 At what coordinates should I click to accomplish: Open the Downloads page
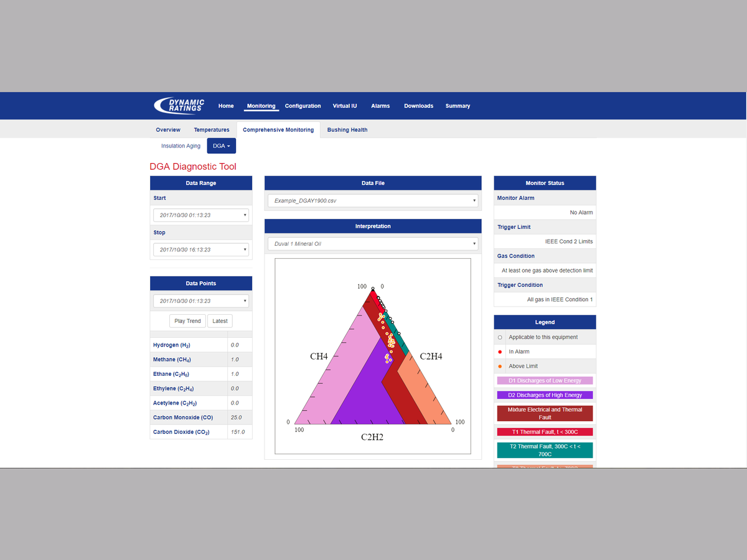pos(418,106)
